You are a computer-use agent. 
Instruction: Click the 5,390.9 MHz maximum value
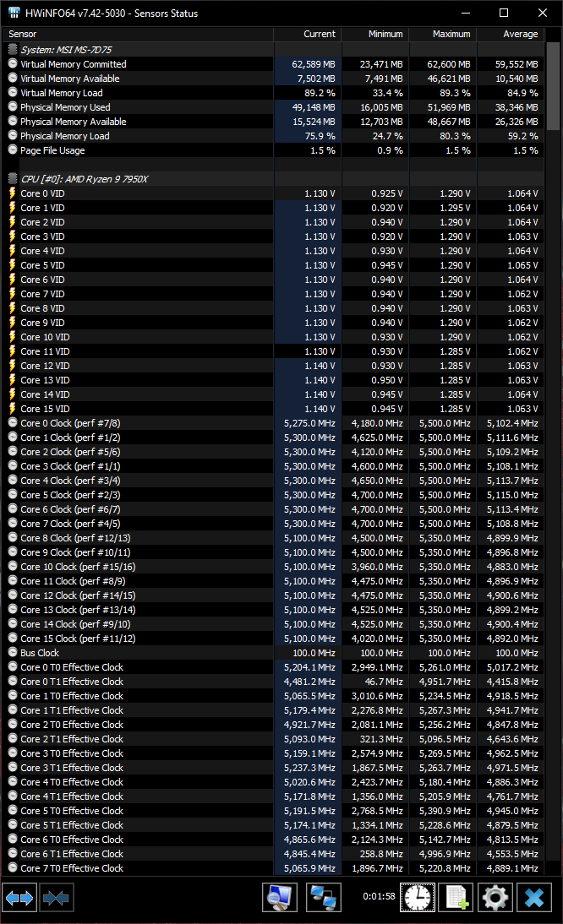[445, 811]
